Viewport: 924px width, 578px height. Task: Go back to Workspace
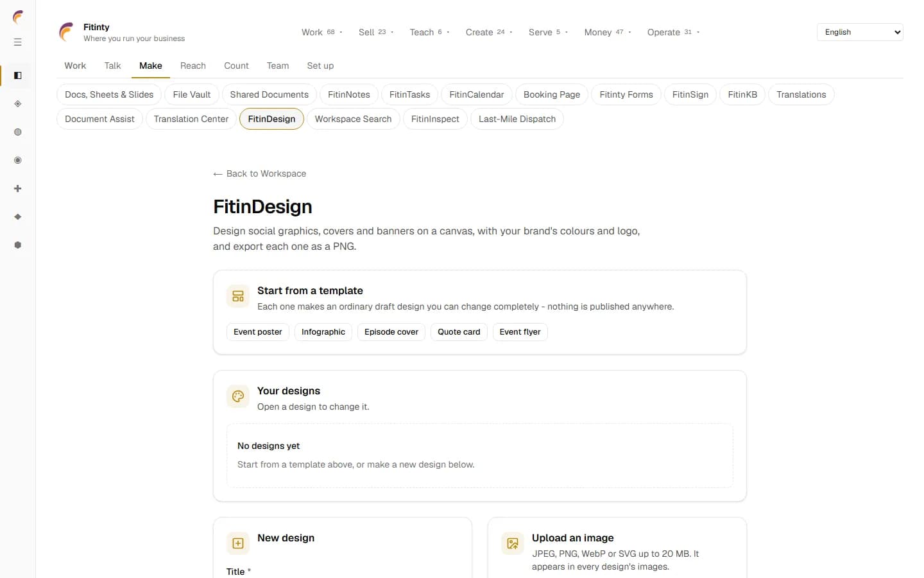coord(260,173)
